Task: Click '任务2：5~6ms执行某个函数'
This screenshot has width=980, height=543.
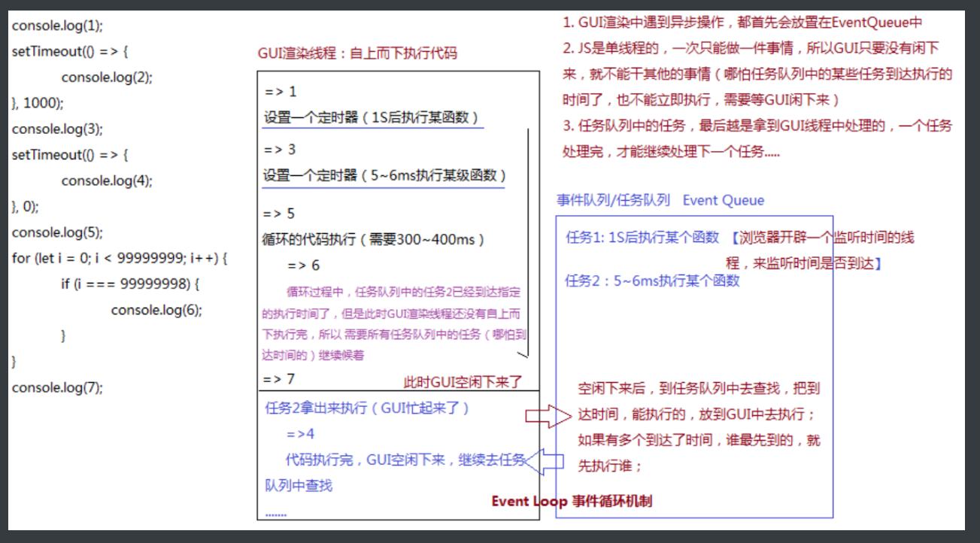Action: coord(653,281)
